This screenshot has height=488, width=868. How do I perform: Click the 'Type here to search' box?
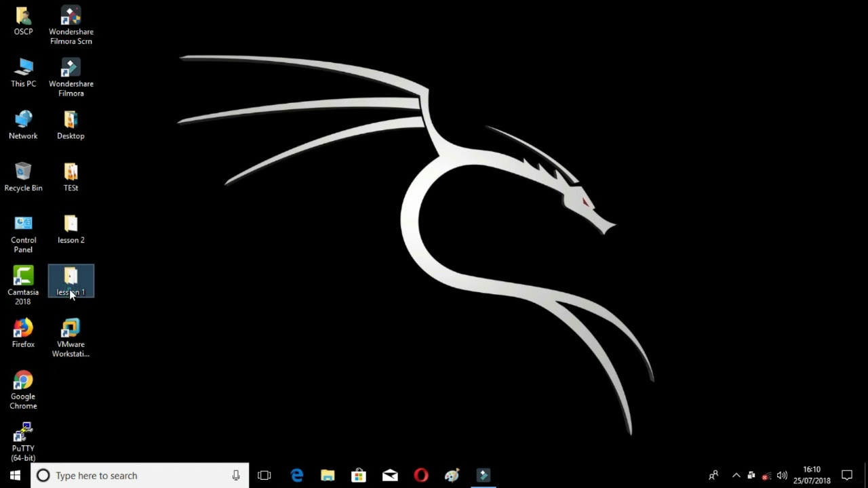click(140, 475)
